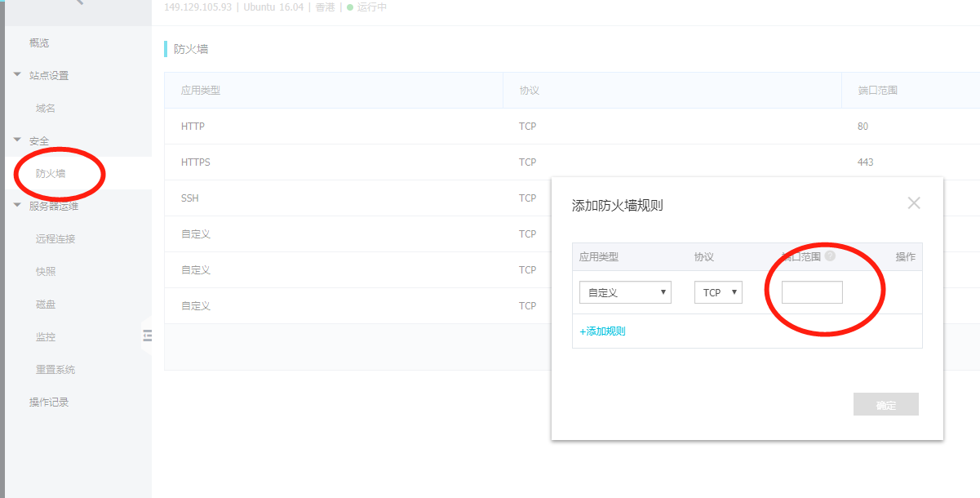This screenshot has height=498, width=980.
Task: Open 监控 in the sidebar
Action: click(46, 336)
